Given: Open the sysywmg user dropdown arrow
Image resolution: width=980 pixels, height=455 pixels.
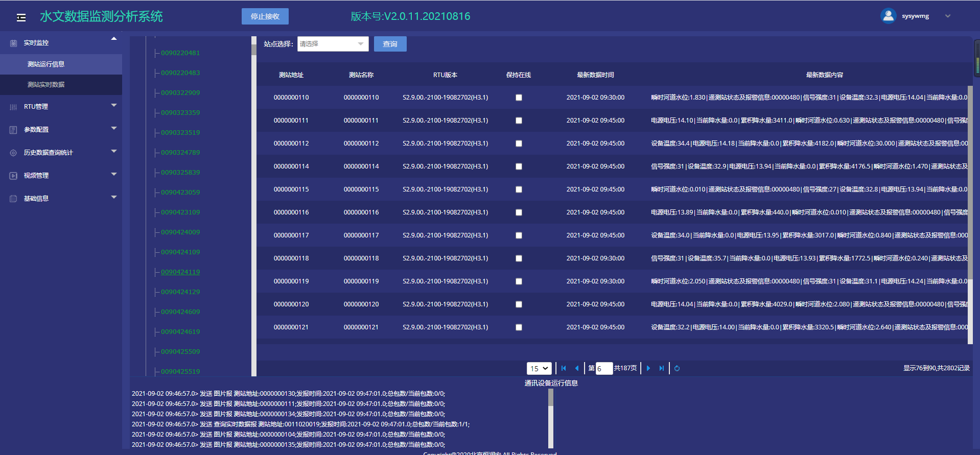Looking at the screenshot, I should click(948, 16).
